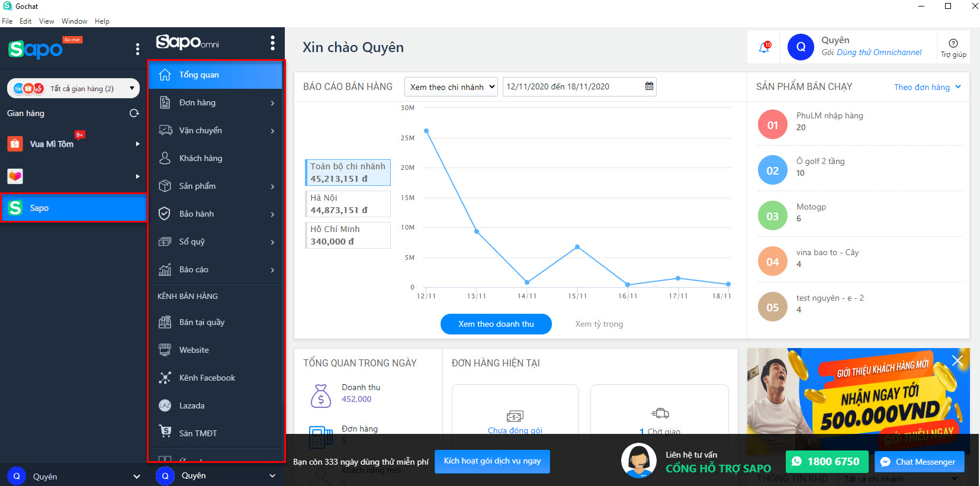Screen dimensions: 980x486
Task: Click the Q avatar in top header
Action: [x=801, y=47]
